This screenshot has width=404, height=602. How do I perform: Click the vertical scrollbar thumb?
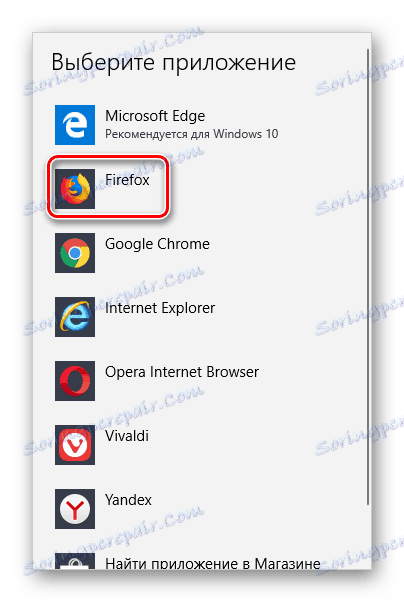(x=368, y=277)
